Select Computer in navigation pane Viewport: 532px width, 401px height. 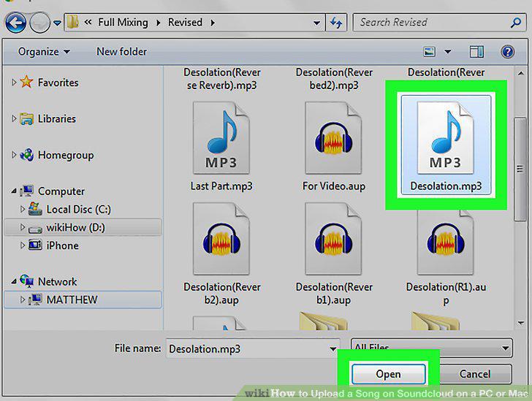click(61, 191)
